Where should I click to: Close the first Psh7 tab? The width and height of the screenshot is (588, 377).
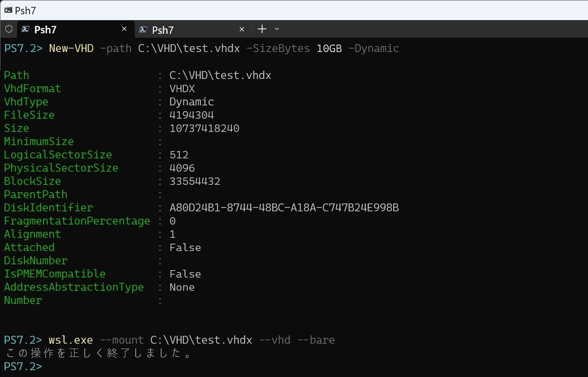(124, 29)
